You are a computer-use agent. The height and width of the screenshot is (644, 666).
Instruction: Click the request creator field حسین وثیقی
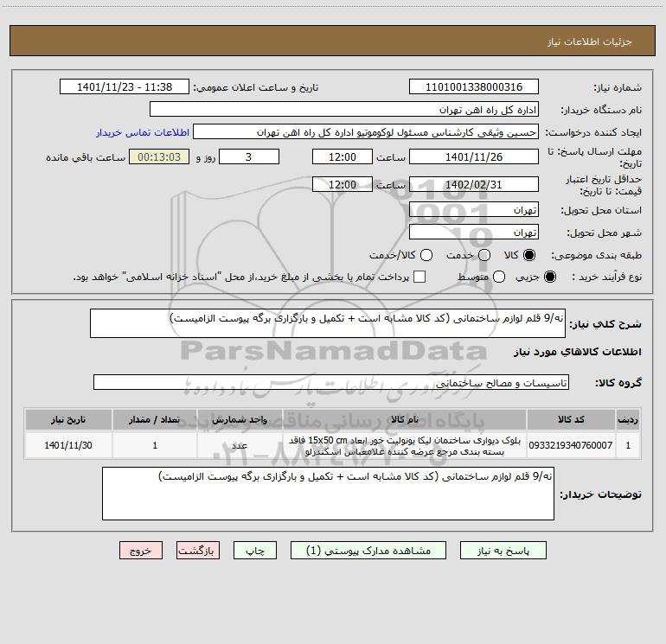(366, 132)
